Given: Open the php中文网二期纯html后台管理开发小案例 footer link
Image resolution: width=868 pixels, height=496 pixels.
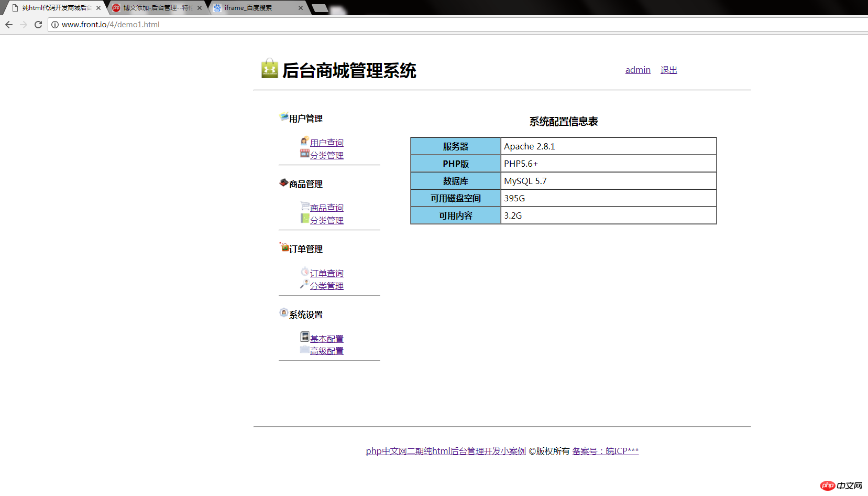Looking at the screenshot, I should click(x=446, y=451).
